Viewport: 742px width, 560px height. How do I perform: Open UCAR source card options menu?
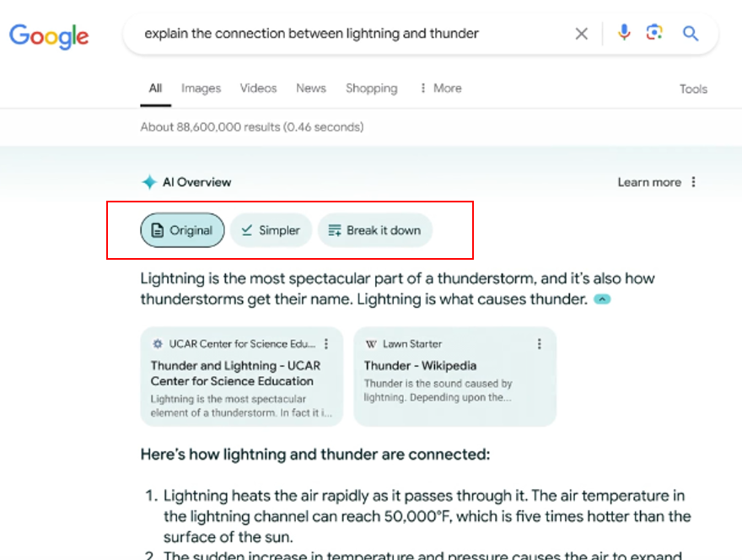(327, 344)
